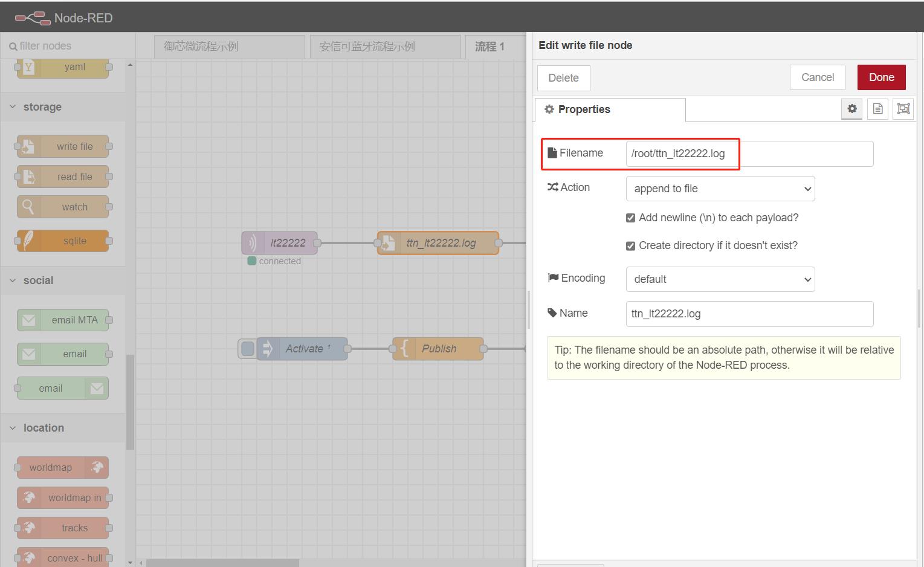Screen dimensions: 924x567
Task: Select the email MTA palette node
Action: [x=63, y=320]
